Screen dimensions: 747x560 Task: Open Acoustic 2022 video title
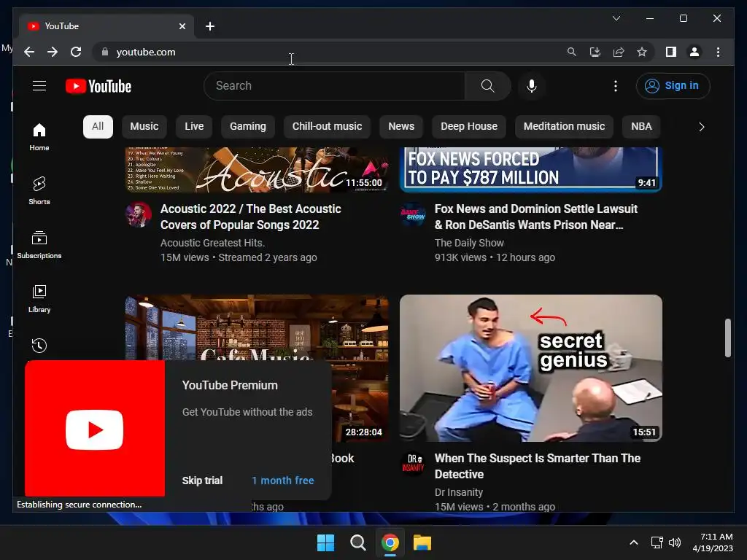[251, 217]
